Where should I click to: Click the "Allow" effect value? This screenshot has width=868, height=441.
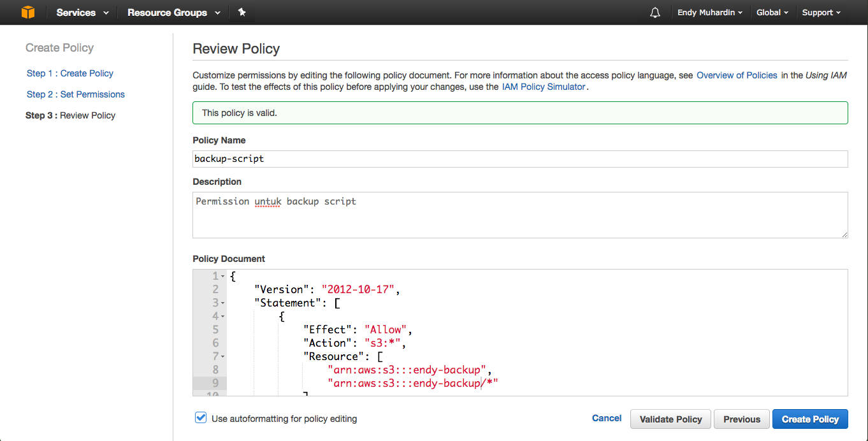(386, 329)
